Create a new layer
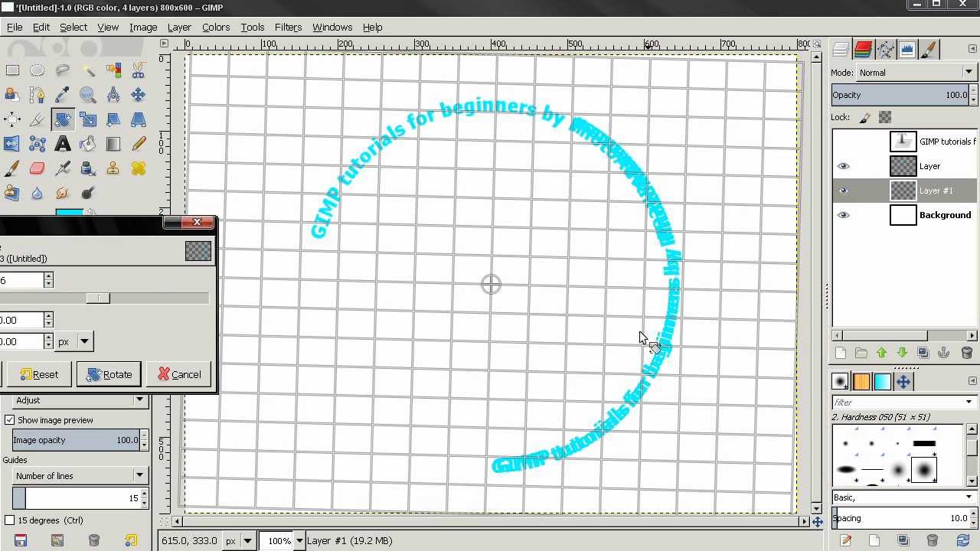 tap(841, 353)
